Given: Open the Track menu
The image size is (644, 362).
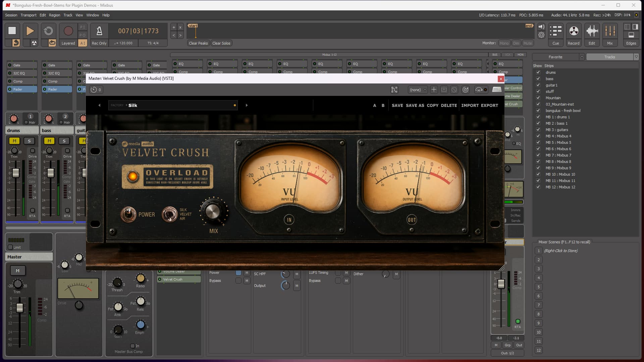Looking at the screenshot, I should coord(68,15).
